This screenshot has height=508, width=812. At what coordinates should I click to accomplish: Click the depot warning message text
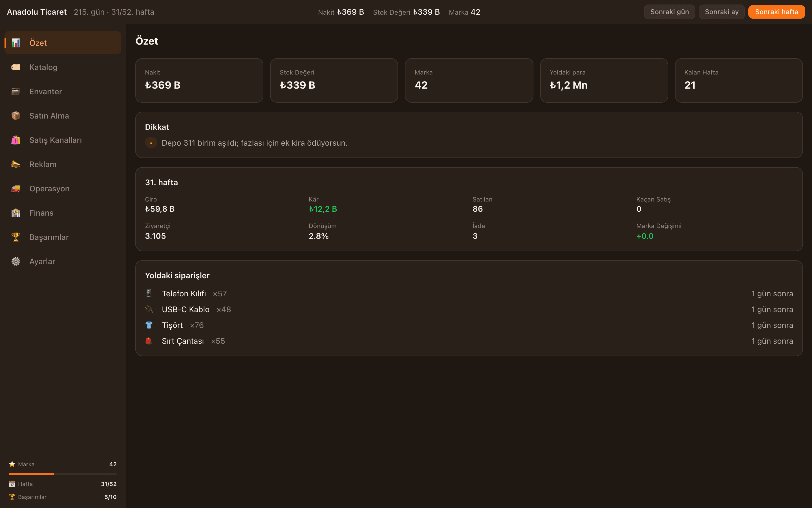(x=255, y=143)
